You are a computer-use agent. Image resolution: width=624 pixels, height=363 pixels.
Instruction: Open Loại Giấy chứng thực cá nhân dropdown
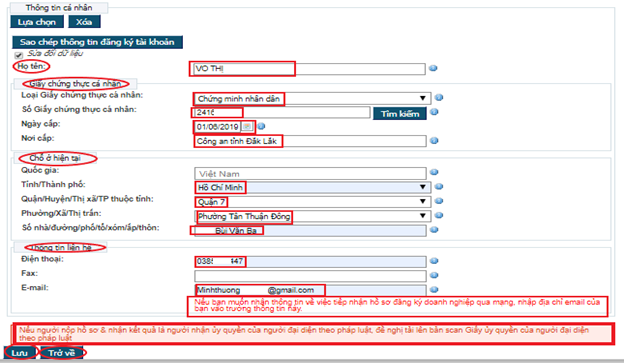[312, 98]
